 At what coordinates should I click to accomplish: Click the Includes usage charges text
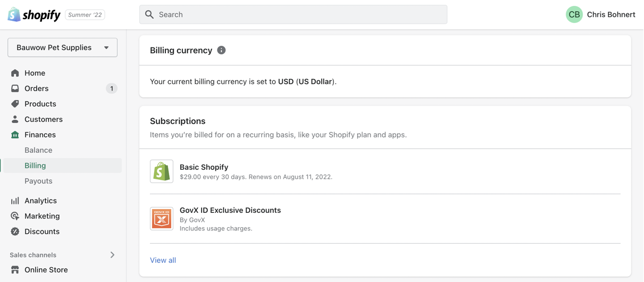pos(216,228)
